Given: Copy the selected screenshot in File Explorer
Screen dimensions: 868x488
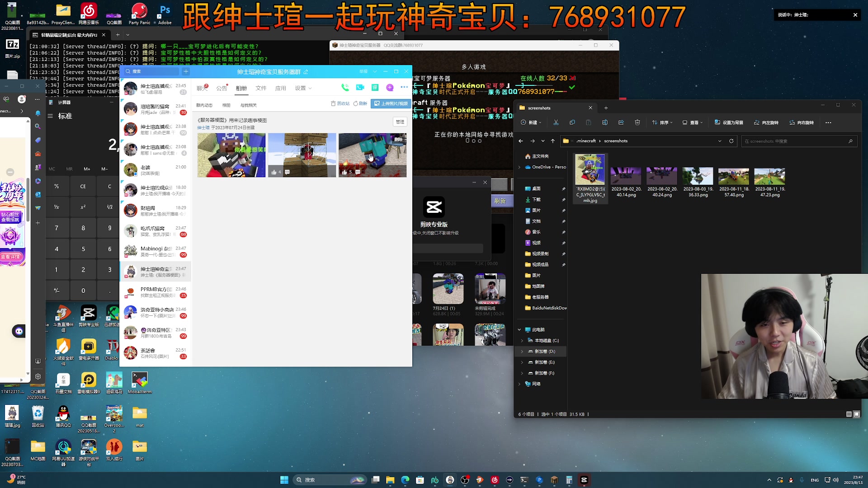Looking at the screenshot, I should tap(572, 122).
